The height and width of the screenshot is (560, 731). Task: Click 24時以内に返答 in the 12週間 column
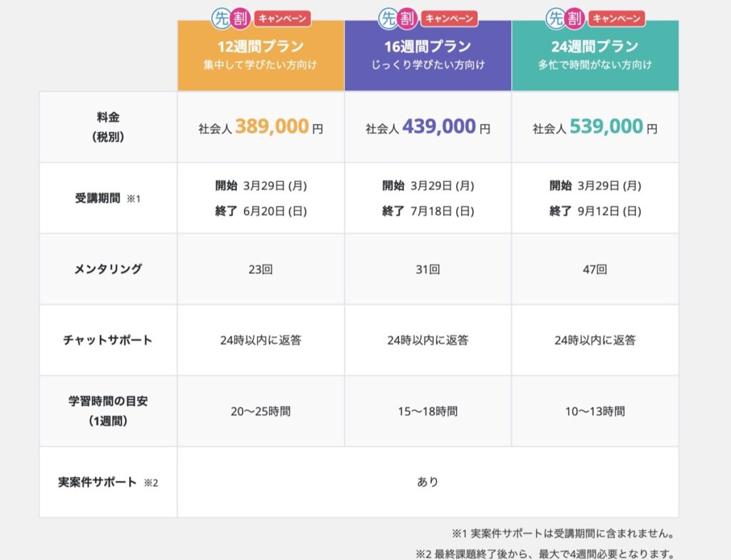(x=261, y=340)
